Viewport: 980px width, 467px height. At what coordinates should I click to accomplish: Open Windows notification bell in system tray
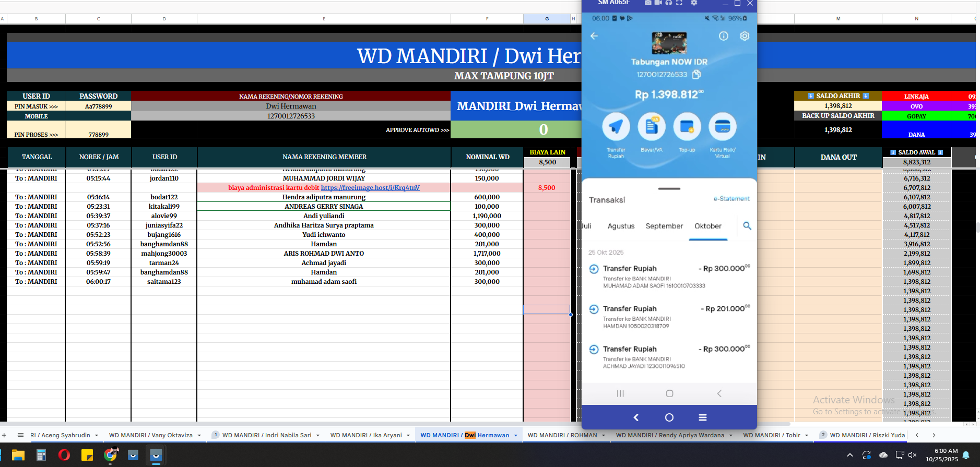tap(966, 455)
